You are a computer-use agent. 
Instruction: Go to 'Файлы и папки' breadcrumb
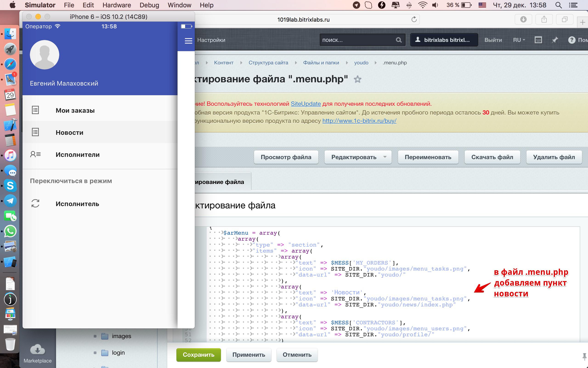click(321, 63)
